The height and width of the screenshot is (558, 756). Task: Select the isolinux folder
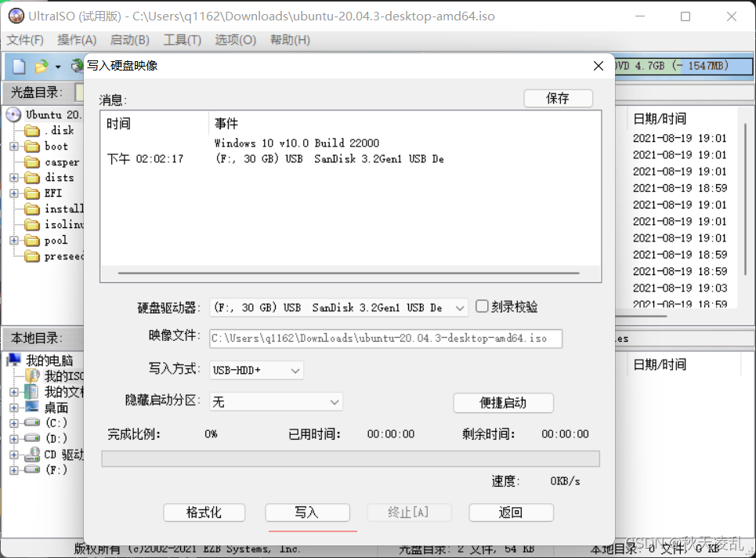pos(54,224)
